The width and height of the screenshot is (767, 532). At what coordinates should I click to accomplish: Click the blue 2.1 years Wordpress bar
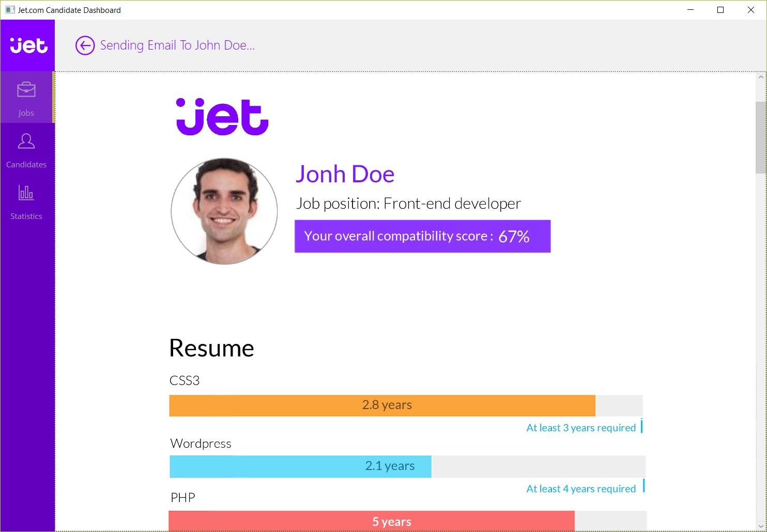tap(300, 466)
